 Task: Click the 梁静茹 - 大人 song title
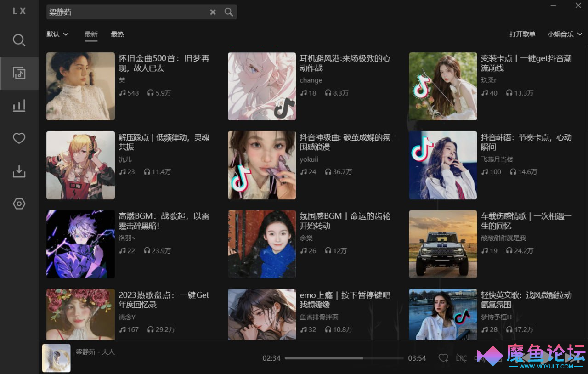coord(95,352)
